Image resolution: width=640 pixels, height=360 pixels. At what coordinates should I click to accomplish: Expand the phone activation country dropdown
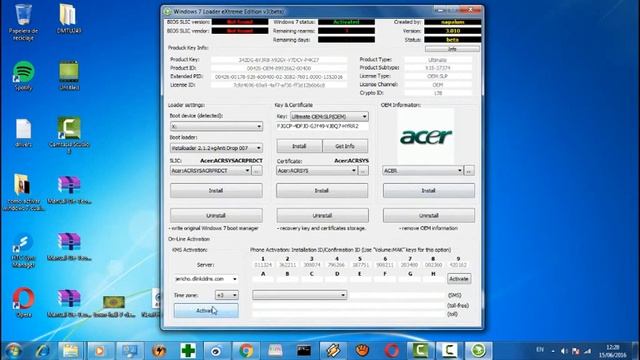tap(300, 295)
